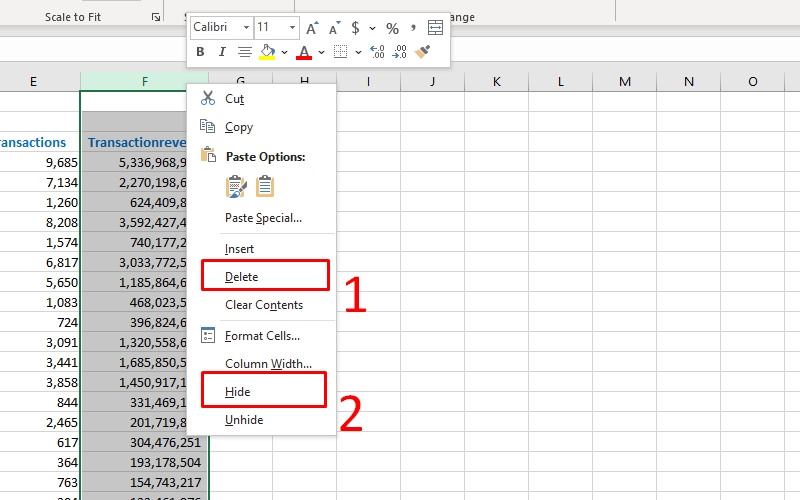Click the Paste option clipboard icon
The height and width of the screenshot is (500, 800).
pyautogui.click(x=265, y=186)
